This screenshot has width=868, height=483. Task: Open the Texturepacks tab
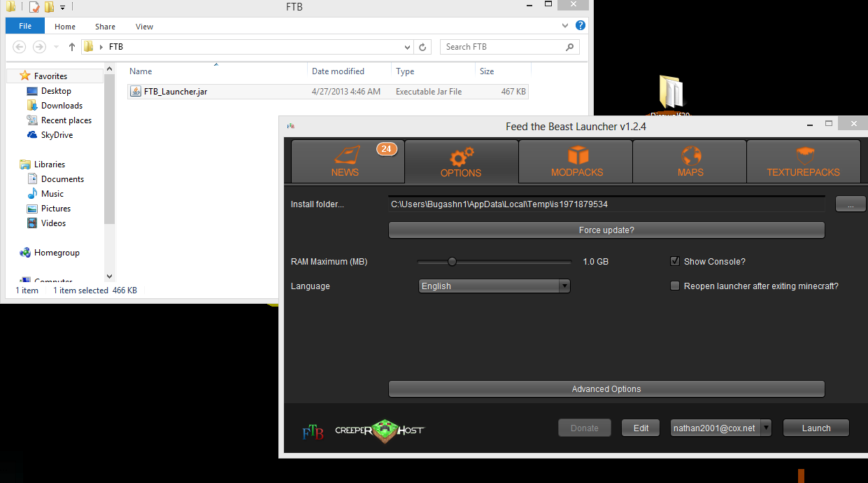point(803,161)
